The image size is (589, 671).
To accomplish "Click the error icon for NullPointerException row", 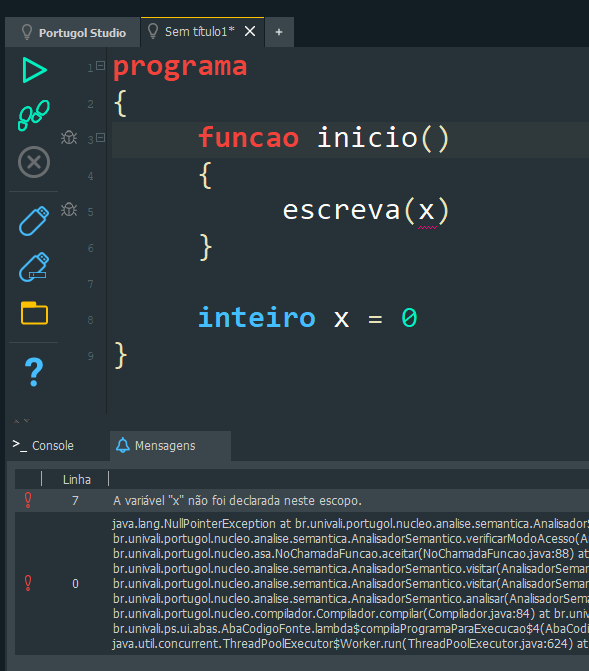I will pos(28,583).
